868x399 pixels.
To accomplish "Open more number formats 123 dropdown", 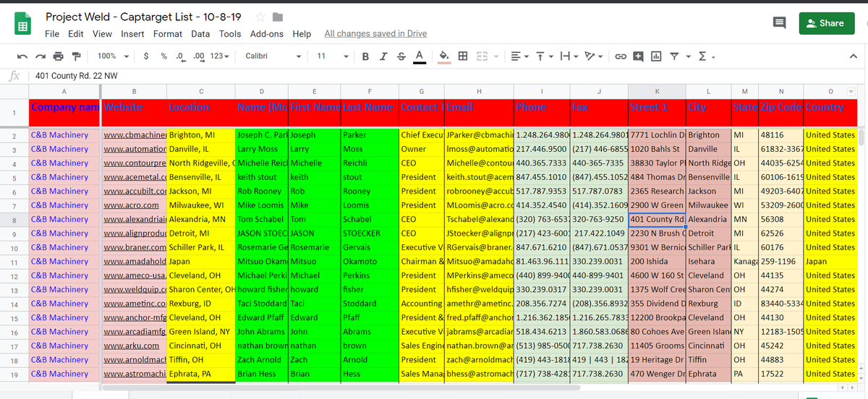I will pyautogui.click(x=220, y=56).
